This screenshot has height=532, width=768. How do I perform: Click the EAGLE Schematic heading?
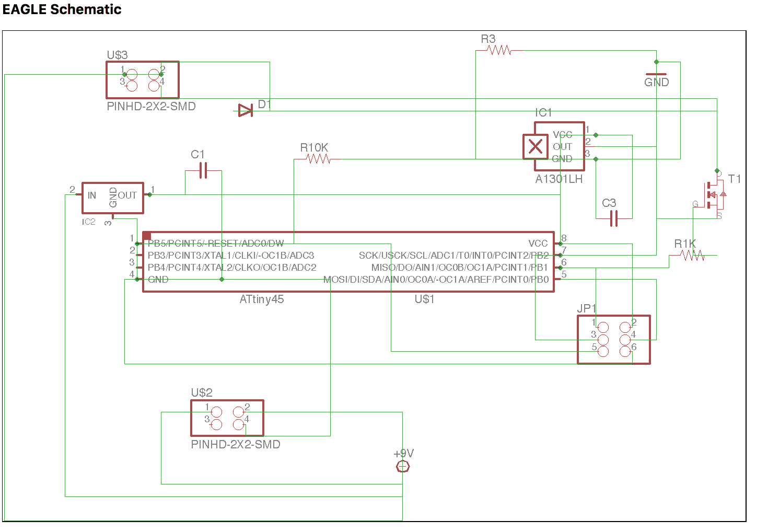[62, 9]
